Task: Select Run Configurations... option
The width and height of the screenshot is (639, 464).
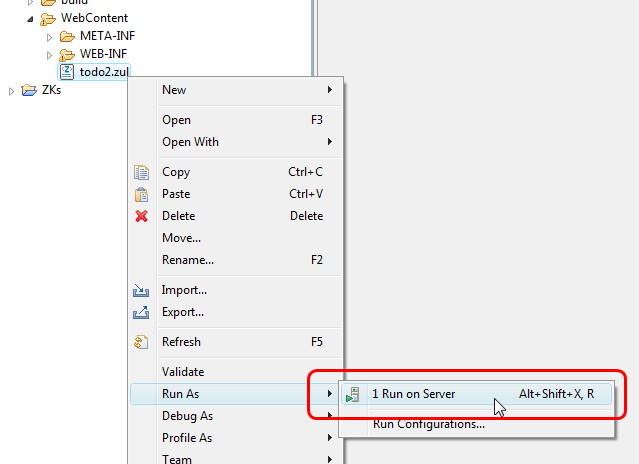Action: (428, 423)
